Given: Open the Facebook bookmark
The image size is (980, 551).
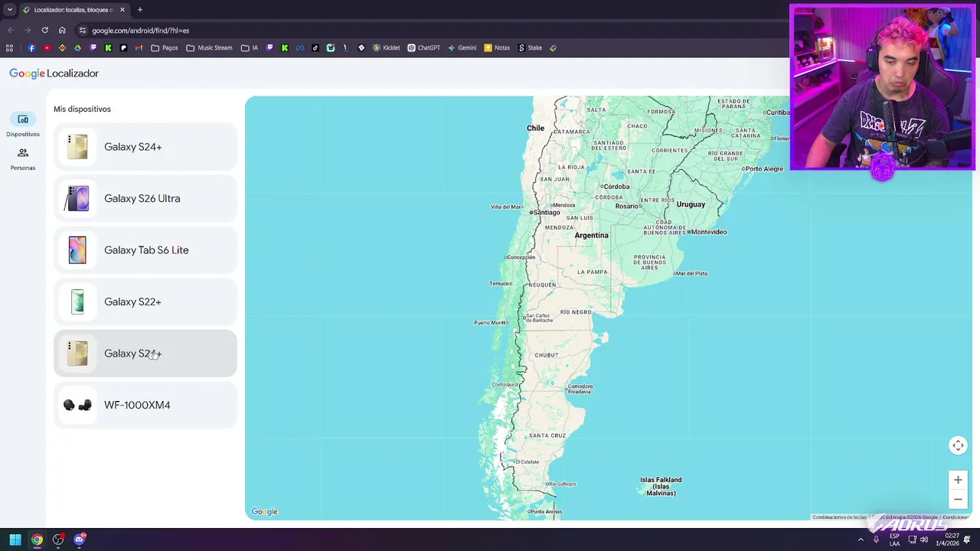Looking at the screenshot, I should click(31, 47).
